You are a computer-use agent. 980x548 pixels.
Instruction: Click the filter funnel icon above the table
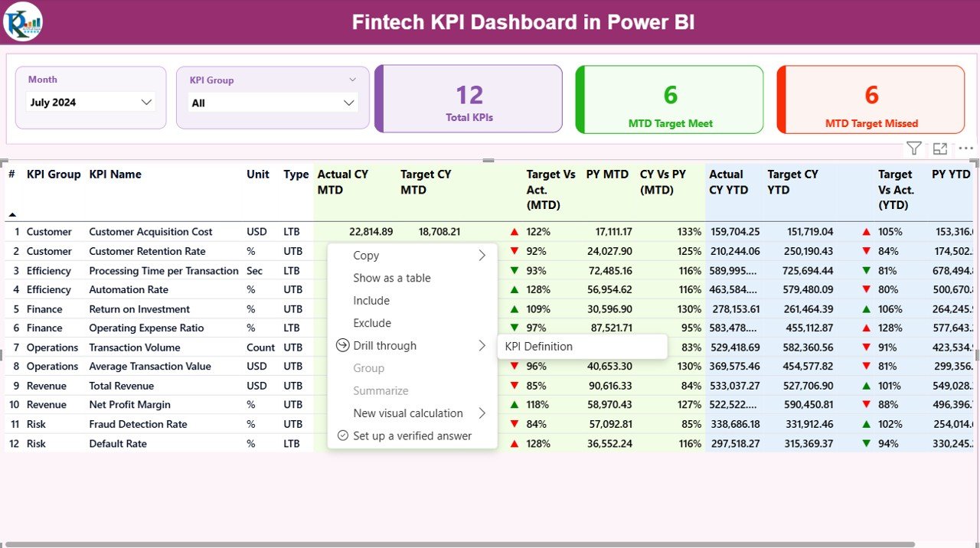tap(913, 148)
